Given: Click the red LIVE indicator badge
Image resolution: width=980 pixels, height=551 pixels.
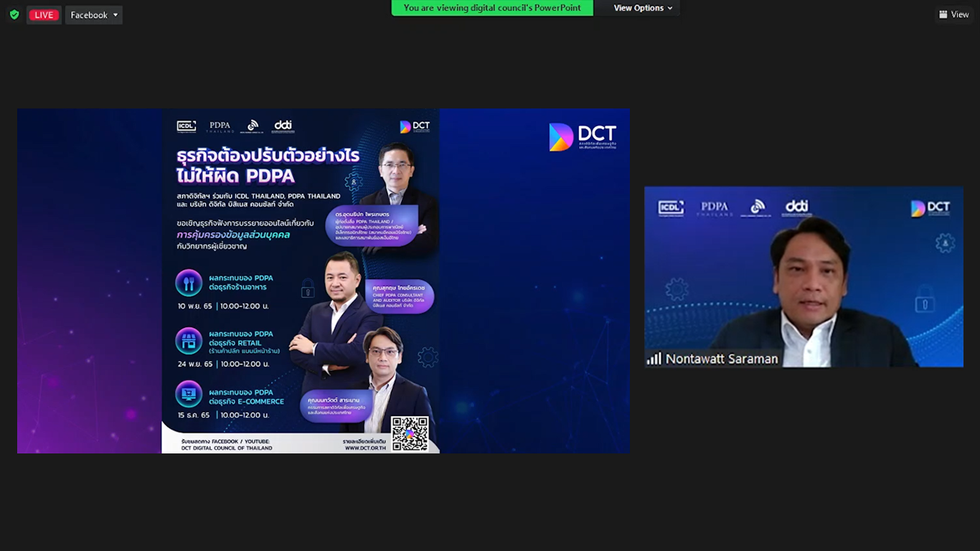Looking at the screenshot, I should (x=44, y=15).
